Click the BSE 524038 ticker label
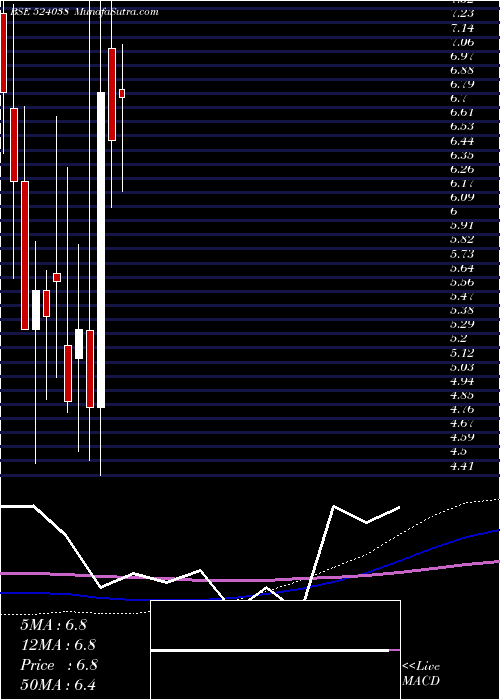Viewport: 500px width, 700px height. (x=39, y=12)
